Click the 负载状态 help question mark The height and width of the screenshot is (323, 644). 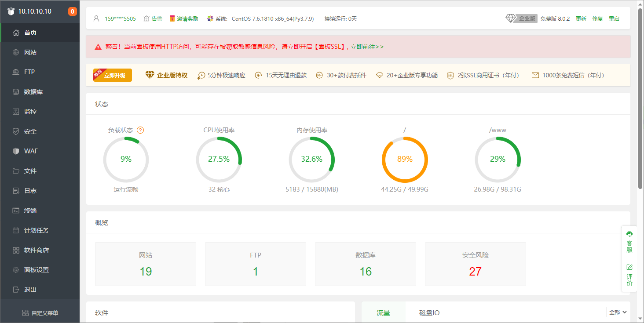coord(140,130)
